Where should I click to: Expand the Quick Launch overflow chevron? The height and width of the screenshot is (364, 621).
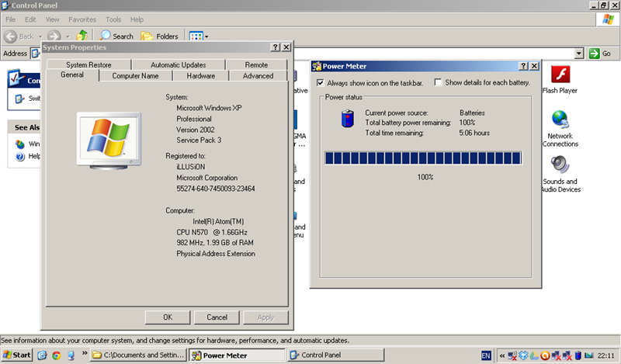point(85,353)
